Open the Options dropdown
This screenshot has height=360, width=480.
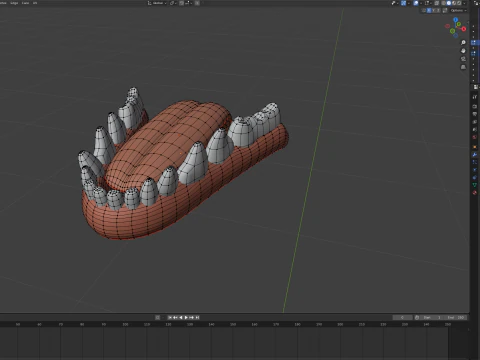click(458, 10)
